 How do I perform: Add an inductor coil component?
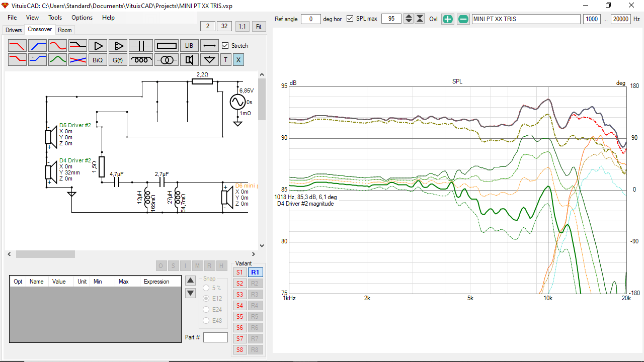[141, 60]
